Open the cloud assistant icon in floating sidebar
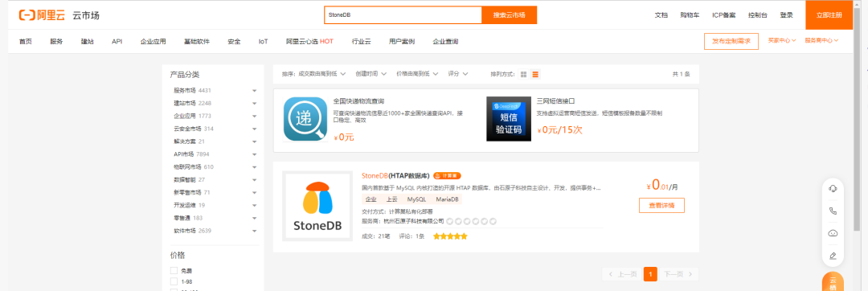Image resolution: width=868 pixels, height=291 pixels. pos(832,233)
